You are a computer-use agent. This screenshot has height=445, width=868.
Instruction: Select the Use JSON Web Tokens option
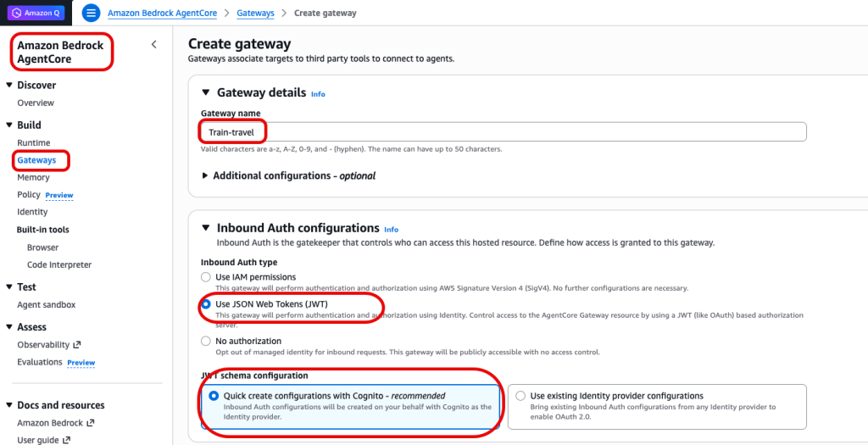click(206, 304)
